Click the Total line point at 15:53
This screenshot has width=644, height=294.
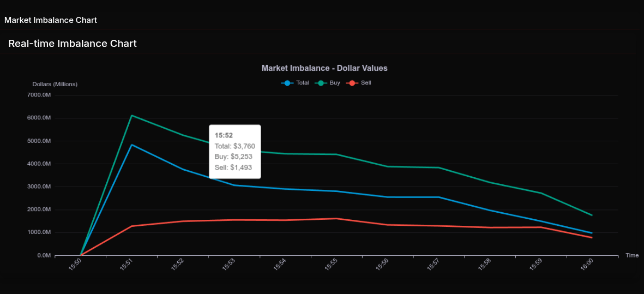(234, 185)
